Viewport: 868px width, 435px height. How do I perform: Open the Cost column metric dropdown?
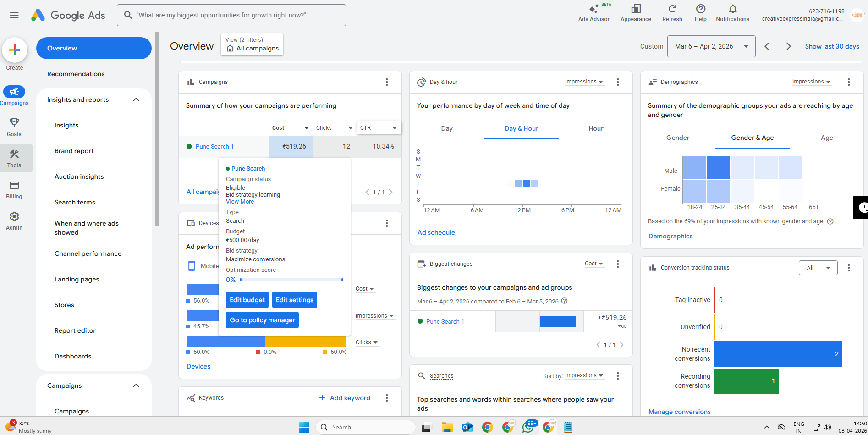291,128
